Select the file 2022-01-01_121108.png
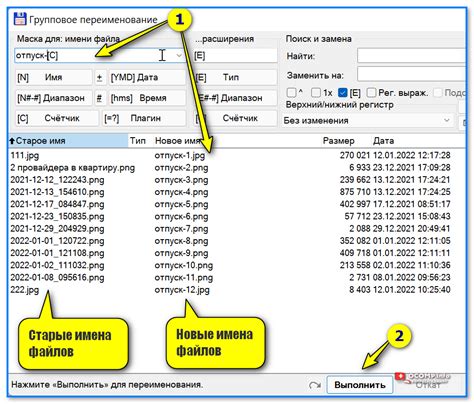This screenshot has height=404, width=474. point(57,253)
